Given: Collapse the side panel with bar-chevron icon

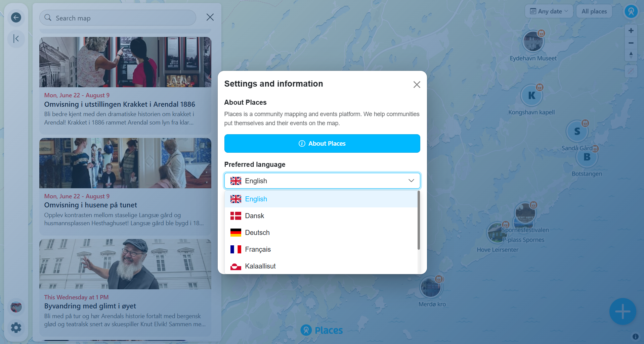Looking at the screenshot, I should pyautogui.click(x=16, y=39).
